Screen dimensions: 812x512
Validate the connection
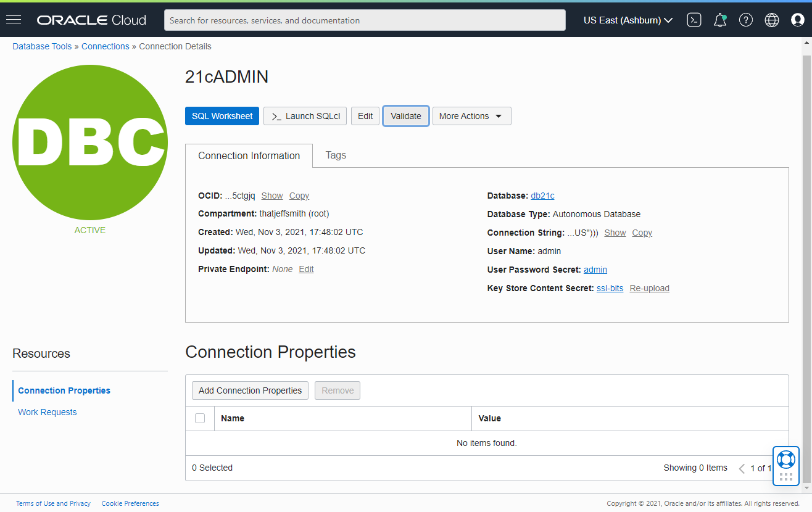[x=406, y=116]
